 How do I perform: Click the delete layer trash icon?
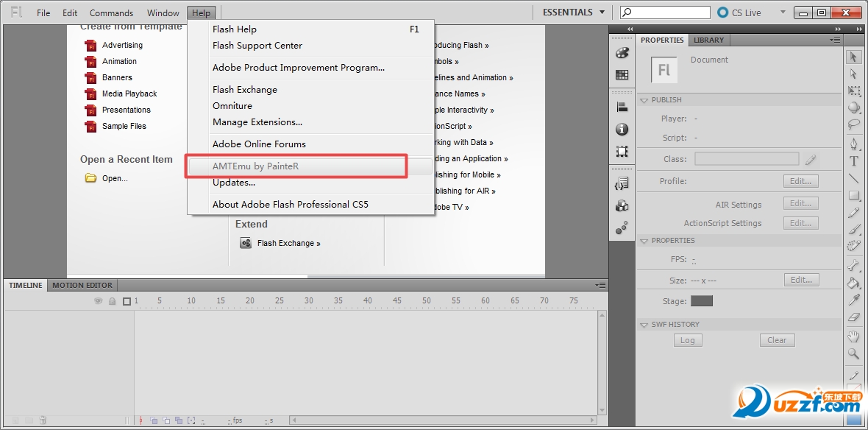(x=43, y=420)
